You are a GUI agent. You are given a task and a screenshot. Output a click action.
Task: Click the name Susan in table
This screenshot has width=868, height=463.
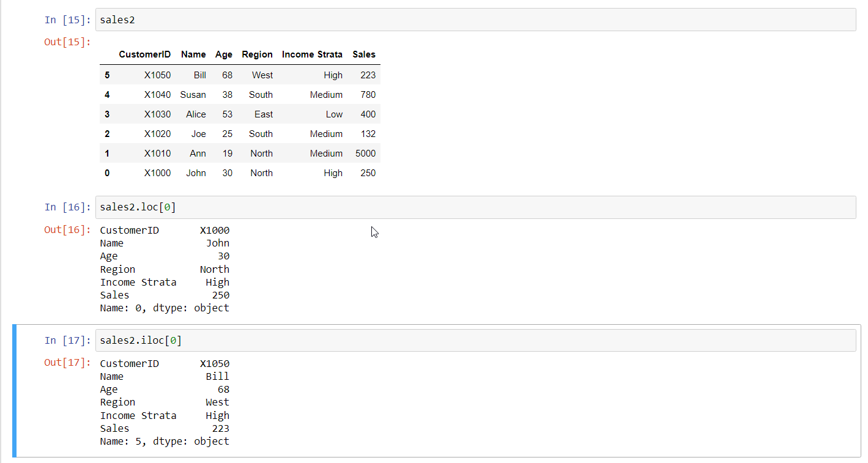tap(193, 95)
